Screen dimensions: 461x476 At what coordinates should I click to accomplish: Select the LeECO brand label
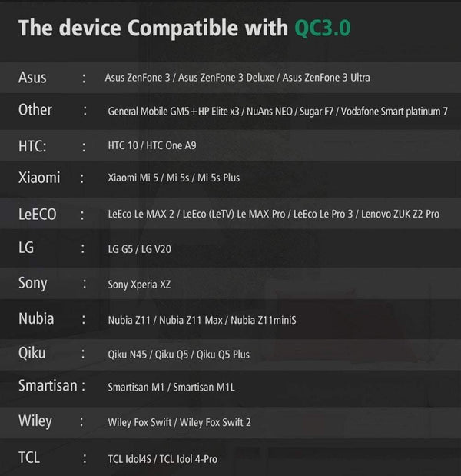click(38, 213)
